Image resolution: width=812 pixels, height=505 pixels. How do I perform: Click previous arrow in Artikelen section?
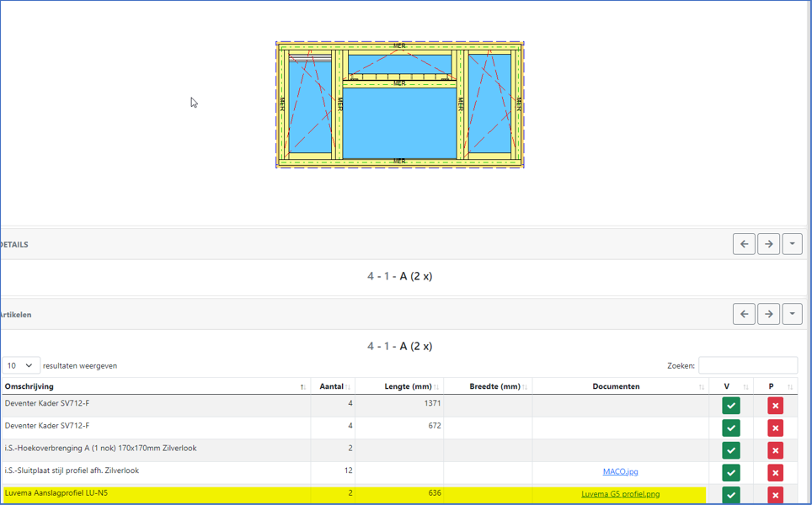[x=744, y=314]
